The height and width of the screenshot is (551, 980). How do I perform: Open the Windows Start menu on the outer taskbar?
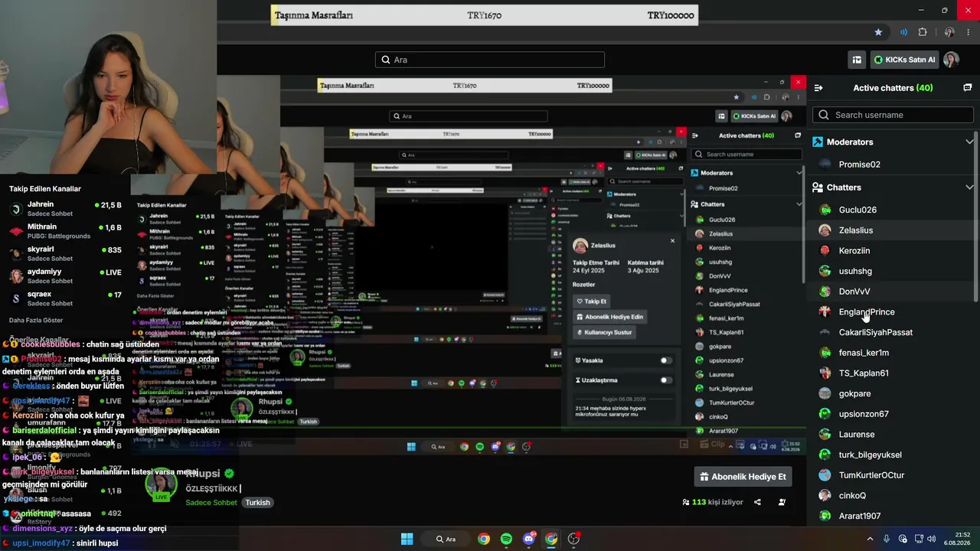pyautogui.click(x=407, y=539)
